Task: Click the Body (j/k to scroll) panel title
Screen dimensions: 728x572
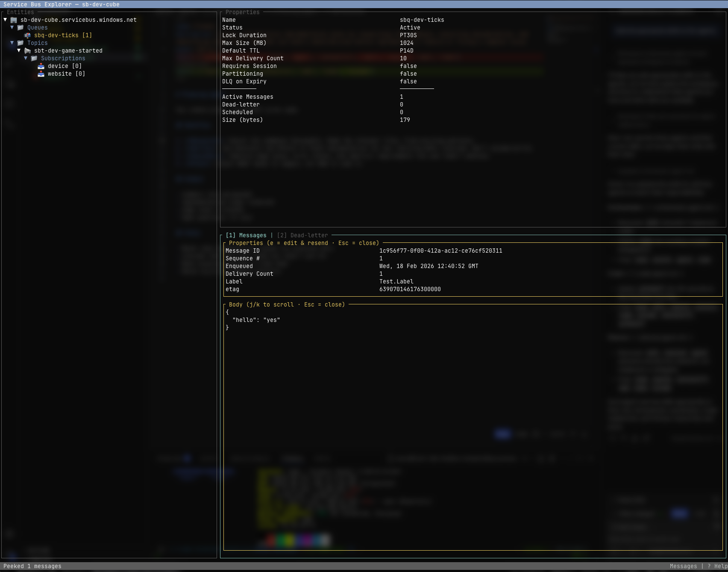Action: (287, 305)
